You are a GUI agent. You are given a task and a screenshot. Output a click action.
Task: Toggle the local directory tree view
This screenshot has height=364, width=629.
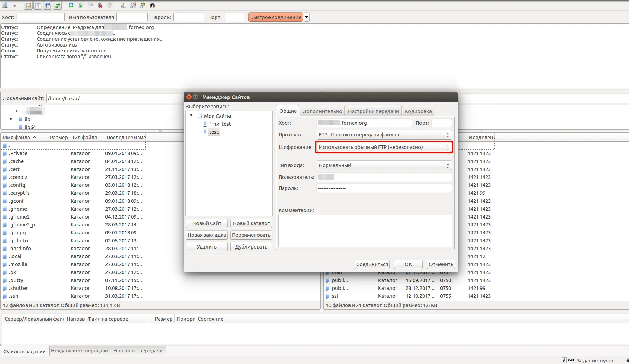(x=38, y=5)
